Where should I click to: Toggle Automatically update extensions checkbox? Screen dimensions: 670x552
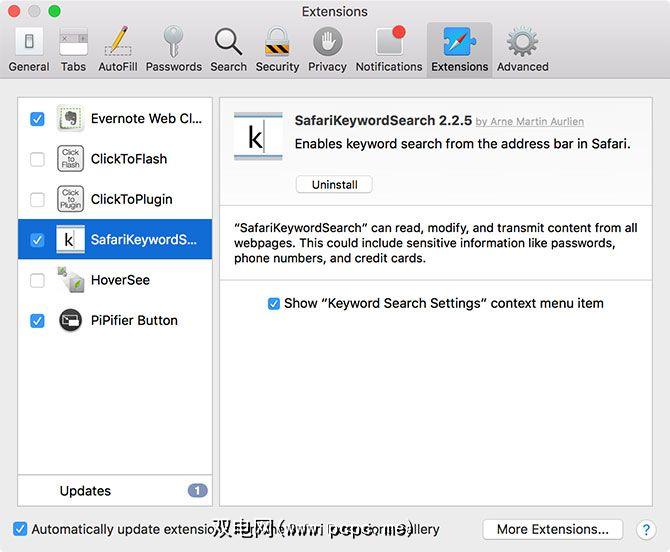(20, 529)
